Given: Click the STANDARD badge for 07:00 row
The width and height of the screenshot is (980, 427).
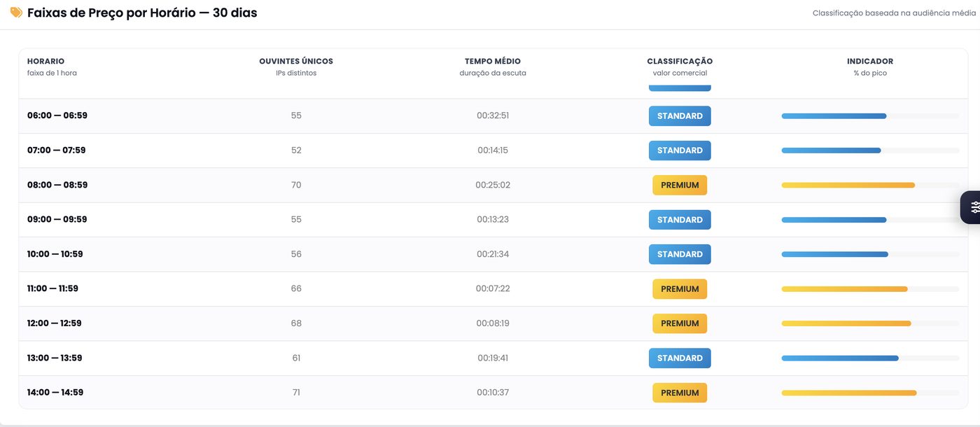Looking at the screenshot, I should coord(680,150).
